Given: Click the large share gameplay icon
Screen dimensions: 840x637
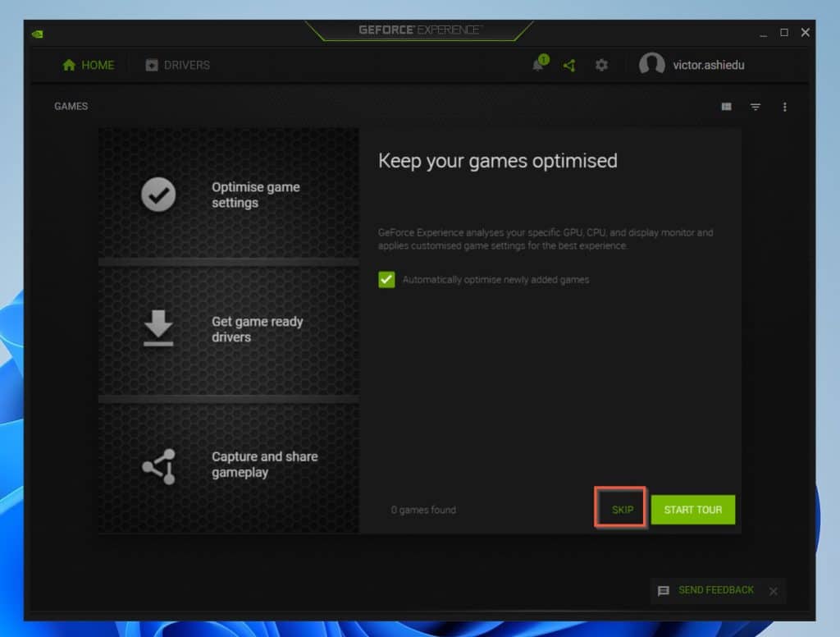Looking at the screenshot, I should (x=159, y=466).
